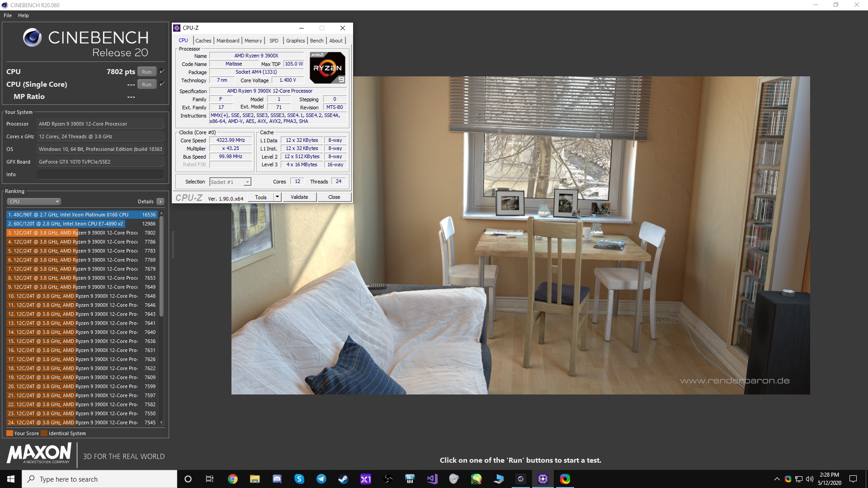Image resolution: width=868 pixels, height=488 pixels.
Task: Open File Explorer from the taskbar
Action: 255,479
